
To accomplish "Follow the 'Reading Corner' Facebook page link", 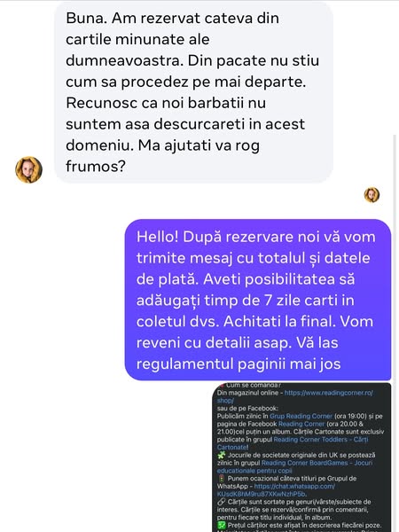I will pyautogui.click(x=301, y=424).
